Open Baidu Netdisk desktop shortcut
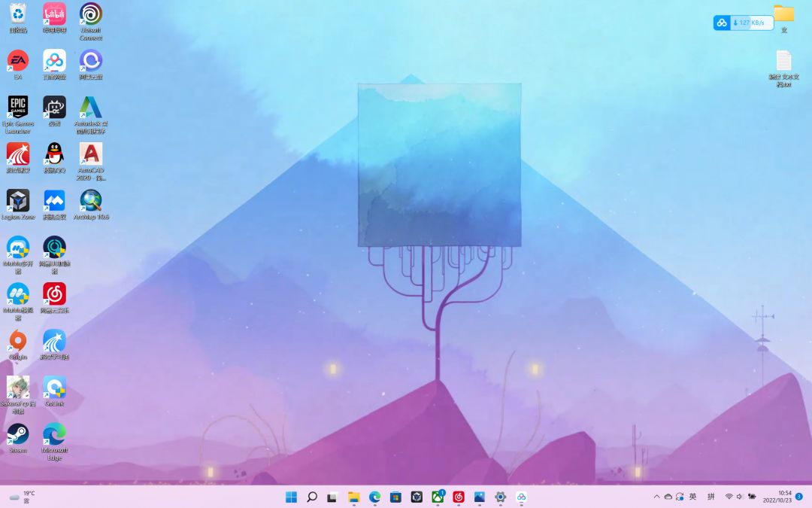This screenshot has height=508, width=812. pyautogui.click(x=54, y=65)
